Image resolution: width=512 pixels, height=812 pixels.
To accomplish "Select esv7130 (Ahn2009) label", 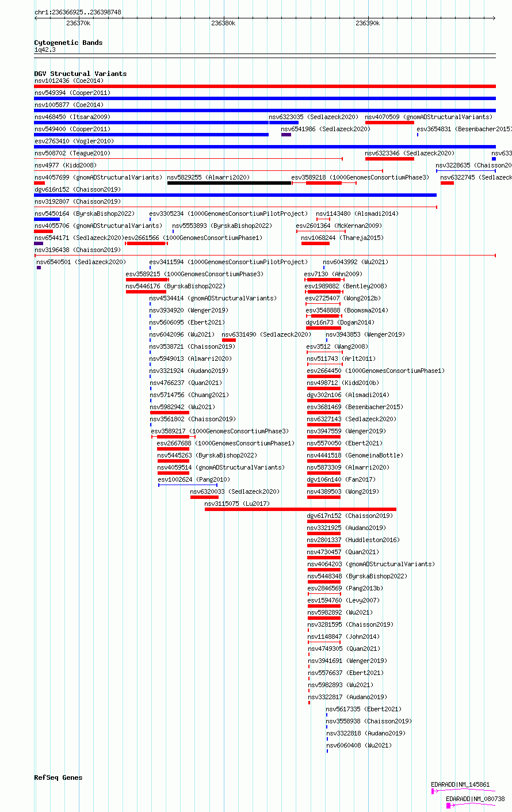I will (333, 274).
